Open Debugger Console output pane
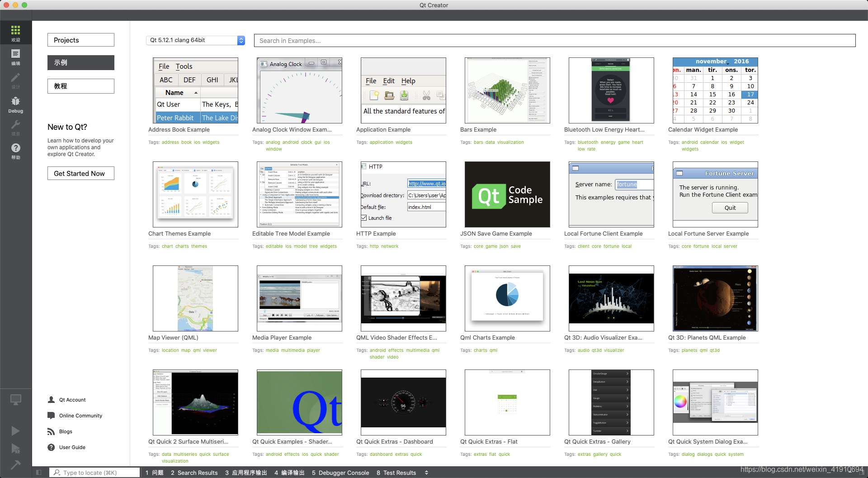Viewport: 868px width, 478px height. click(340, 473)
